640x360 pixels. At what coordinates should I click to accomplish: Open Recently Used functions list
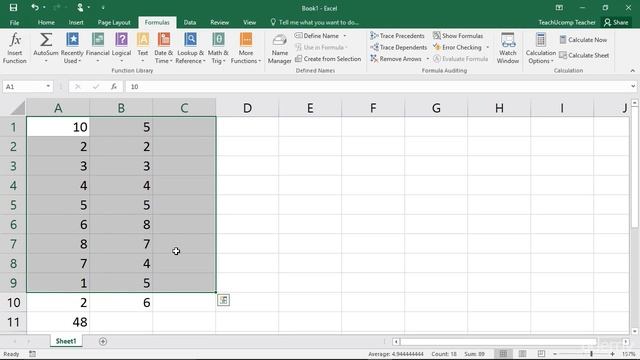click(x=72, y=48)
